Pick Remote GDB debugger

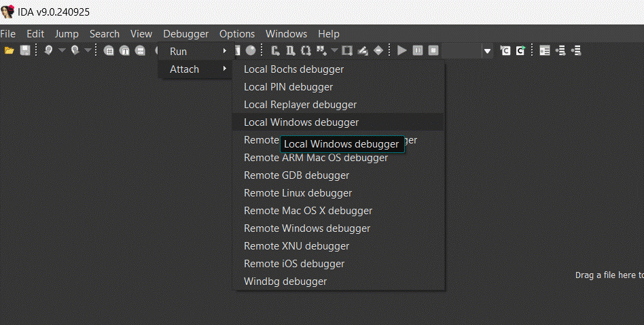point(338,175)
